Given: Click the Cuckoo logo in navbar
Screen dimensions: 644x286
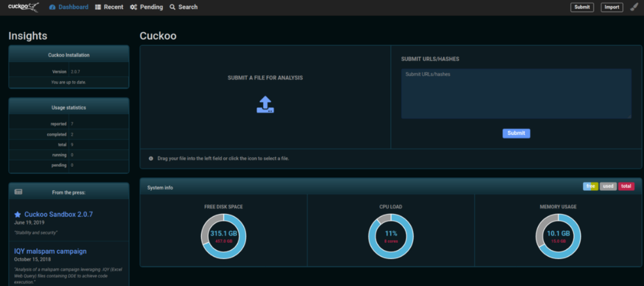Looking at the screenshot, I should pyautogui.click(x=24, y=7).
